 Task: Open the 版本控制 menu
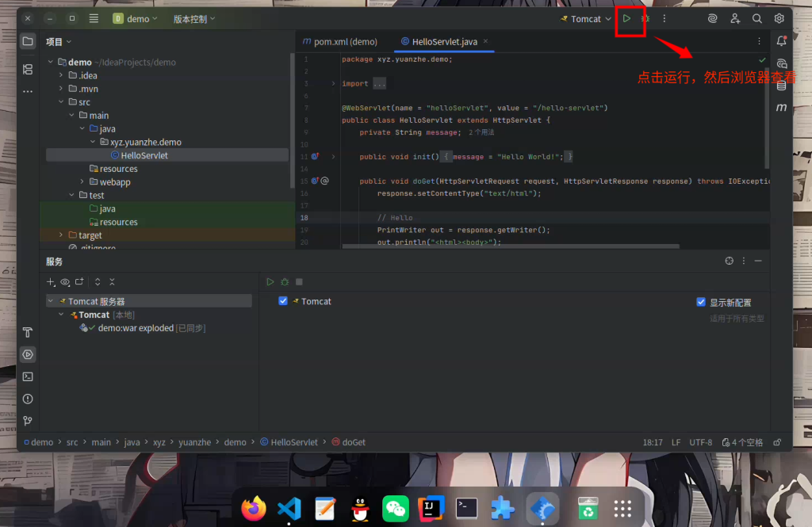(x=194, y=19)
